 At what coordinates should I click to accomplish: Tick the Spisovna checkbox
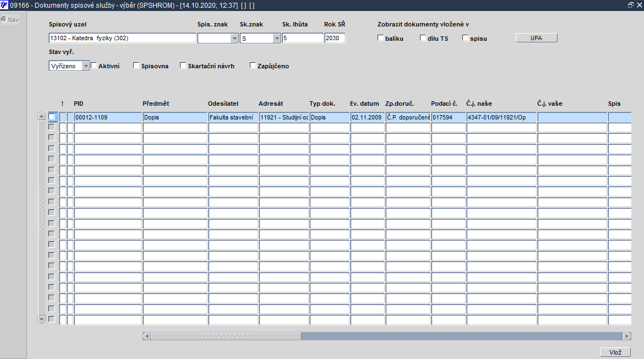coord(137,66)
